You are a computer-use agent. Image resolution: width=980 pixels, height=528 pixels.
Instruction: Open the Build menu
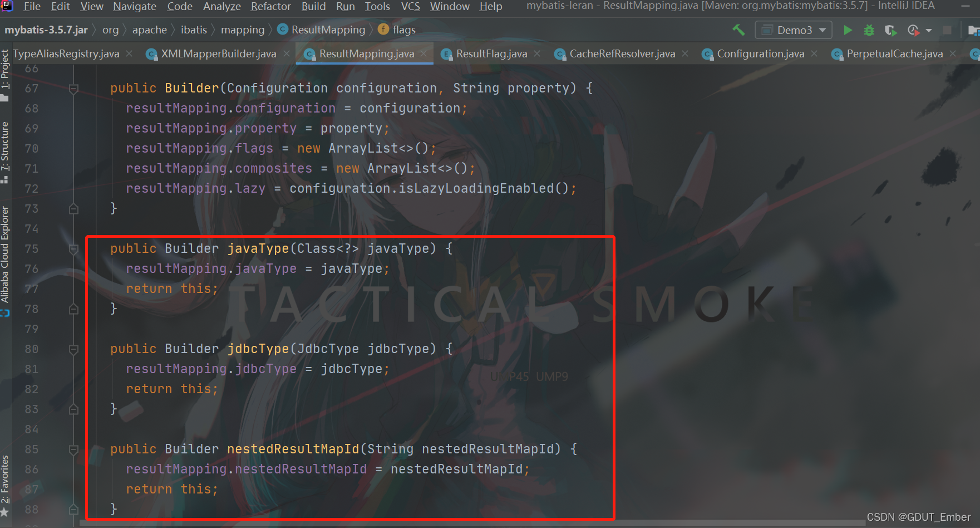[x=314, y=6]
